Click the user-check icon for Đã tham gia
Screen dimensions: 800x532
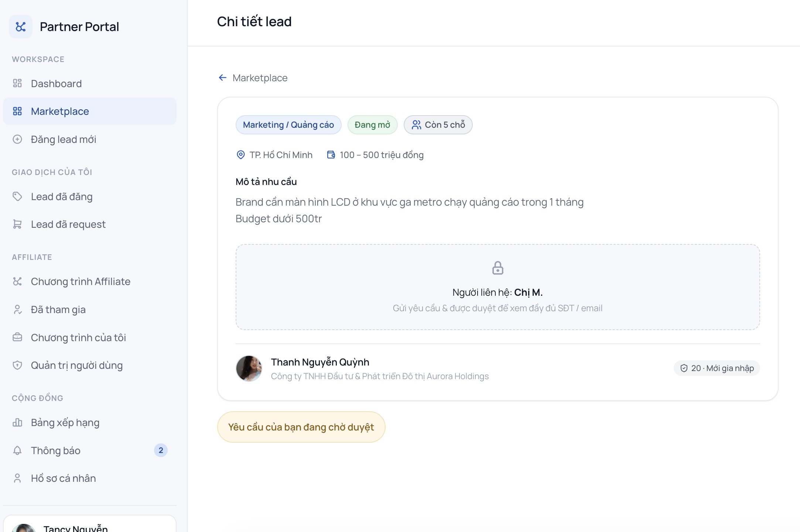[17, 309]
